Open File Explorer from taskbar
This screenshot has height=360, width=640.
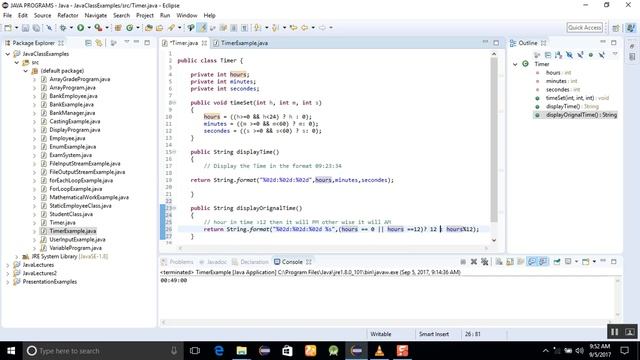[x=242, y=351]
